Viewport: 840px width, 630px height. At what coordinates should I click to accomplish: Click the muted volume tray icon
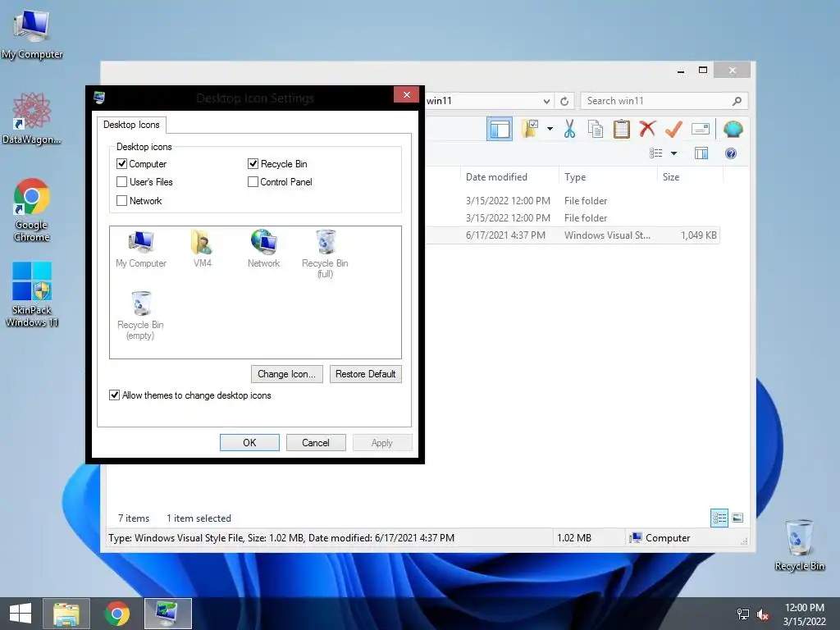763,614
